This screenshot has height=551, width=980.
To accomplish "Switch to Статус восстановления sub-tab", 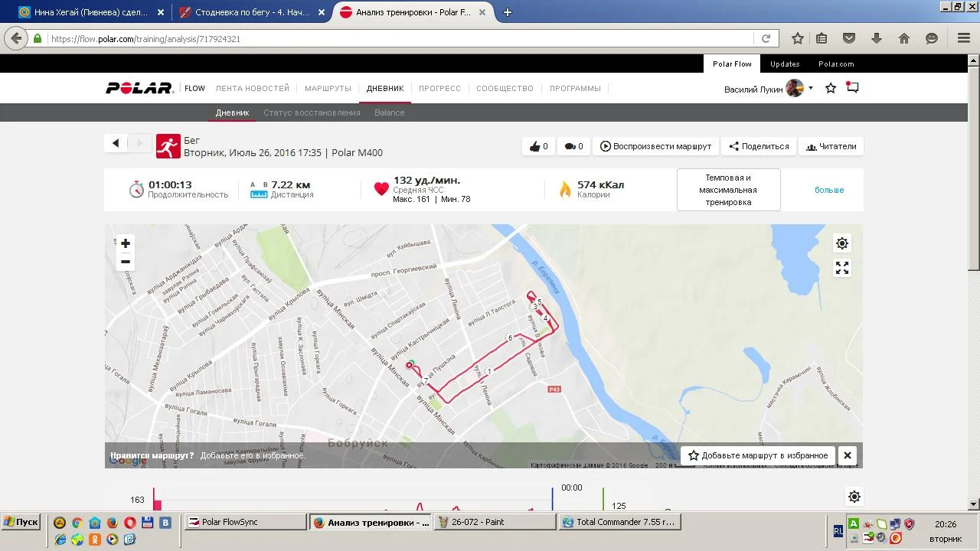I will point(312,112).
